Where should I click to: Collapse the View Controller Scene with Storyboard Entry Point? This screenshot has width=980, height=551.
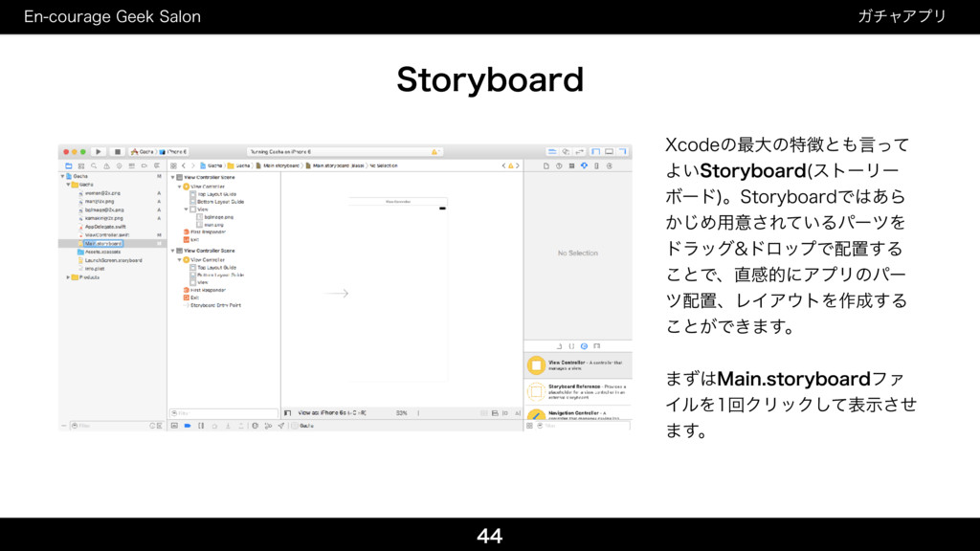[x=173, y=251]
